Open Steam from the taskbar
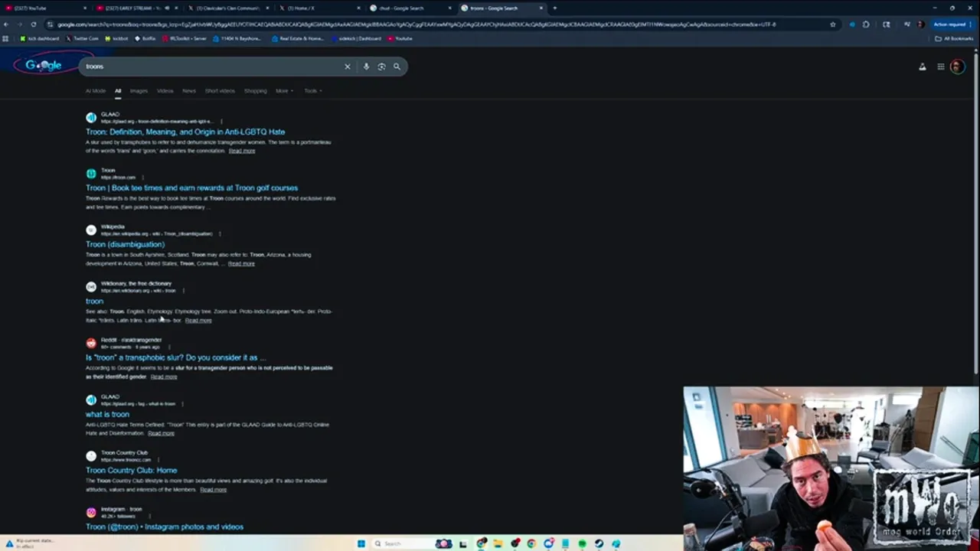 point(599,544)
